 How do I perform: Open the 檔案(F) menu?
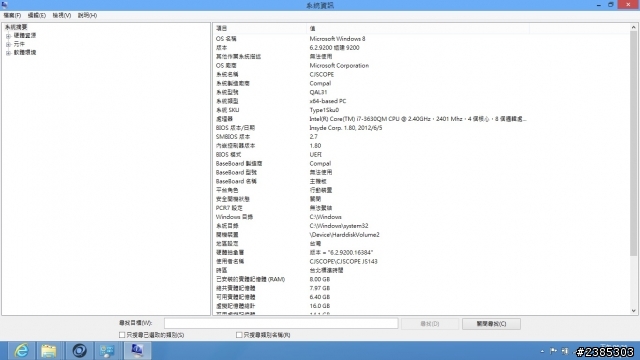12,15
